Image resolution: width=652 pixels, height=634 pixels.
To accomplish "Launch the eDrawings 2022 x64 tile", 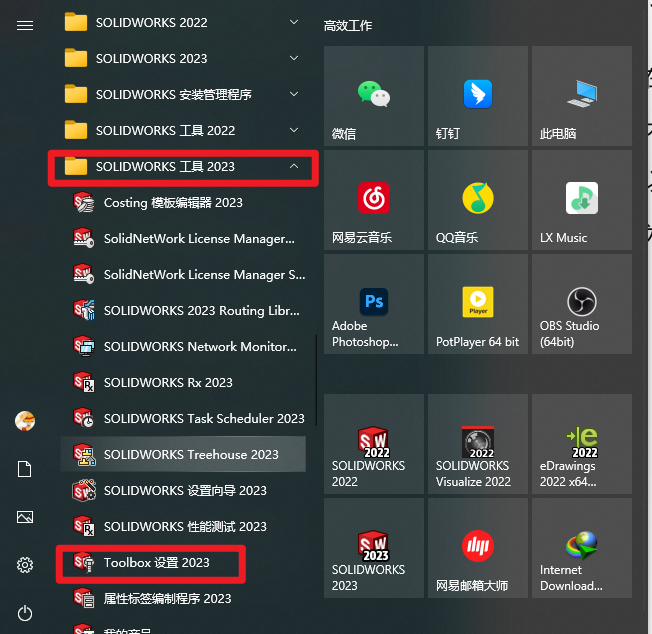I will pos(582,444).
